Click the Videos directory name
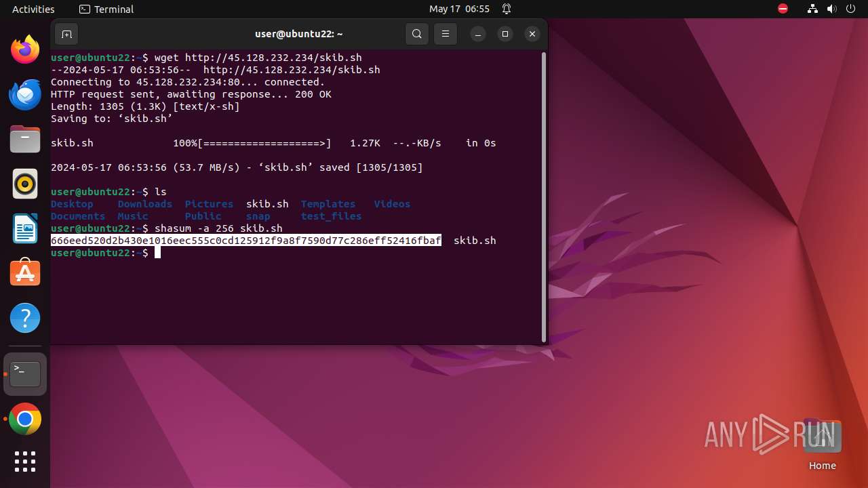This screenshot has height=488, width=868. pyautogui.click(x=392, y=204)
